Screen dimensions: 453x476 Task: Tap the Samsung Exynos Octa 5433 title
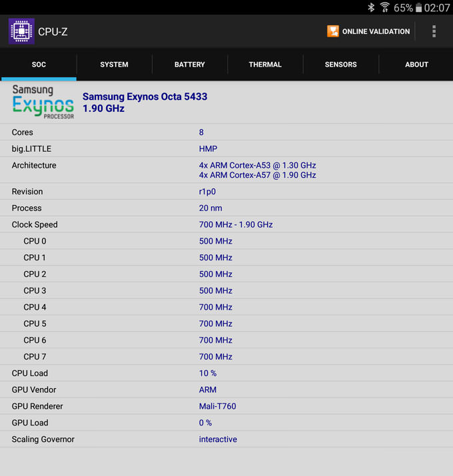pyautogui.click(x=145, y=97)
